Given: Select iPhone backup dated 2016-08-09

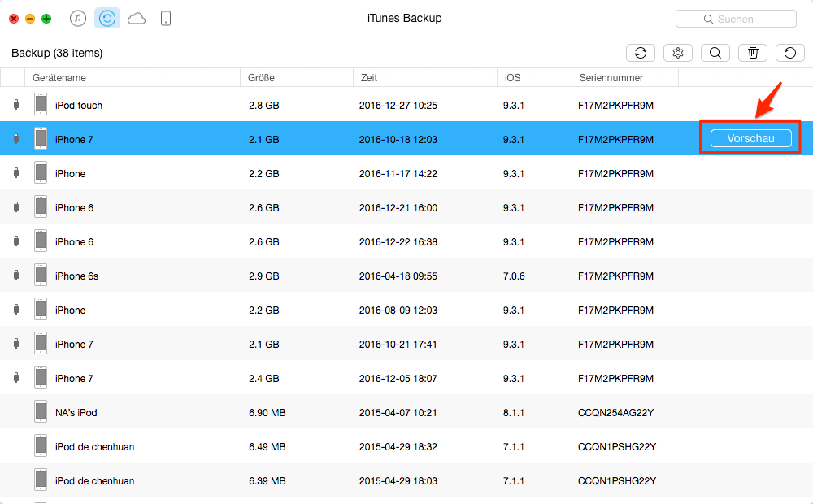Looking at the screenshot, I should 406,310.
